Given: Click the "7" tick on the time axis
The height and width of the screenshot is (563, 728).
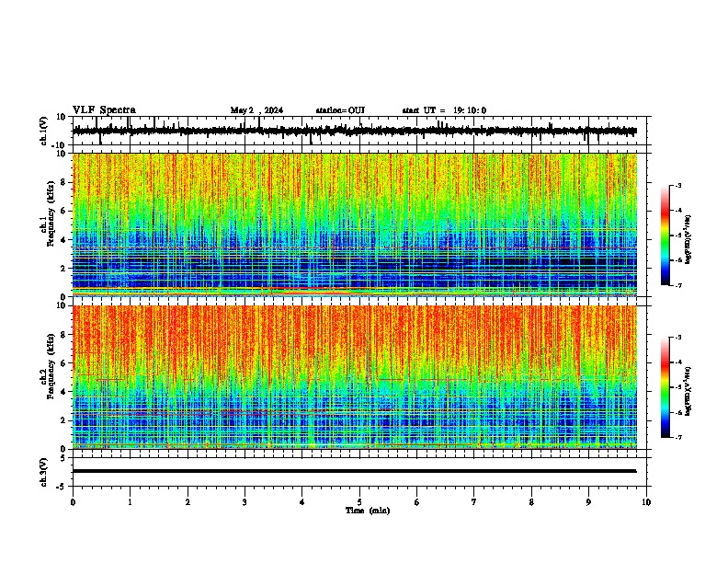Looking at the screenshot, I should (x=474, y=502).
